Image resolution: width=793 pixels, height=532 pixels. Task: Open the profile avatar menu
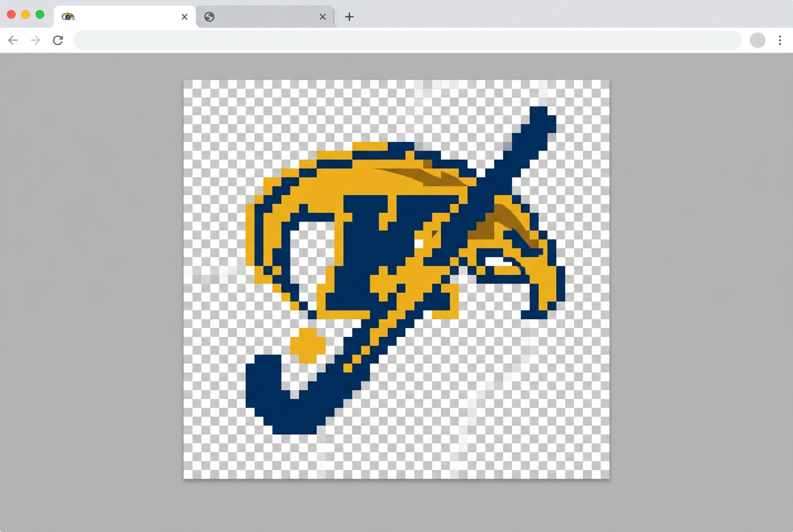click(758, 40)
